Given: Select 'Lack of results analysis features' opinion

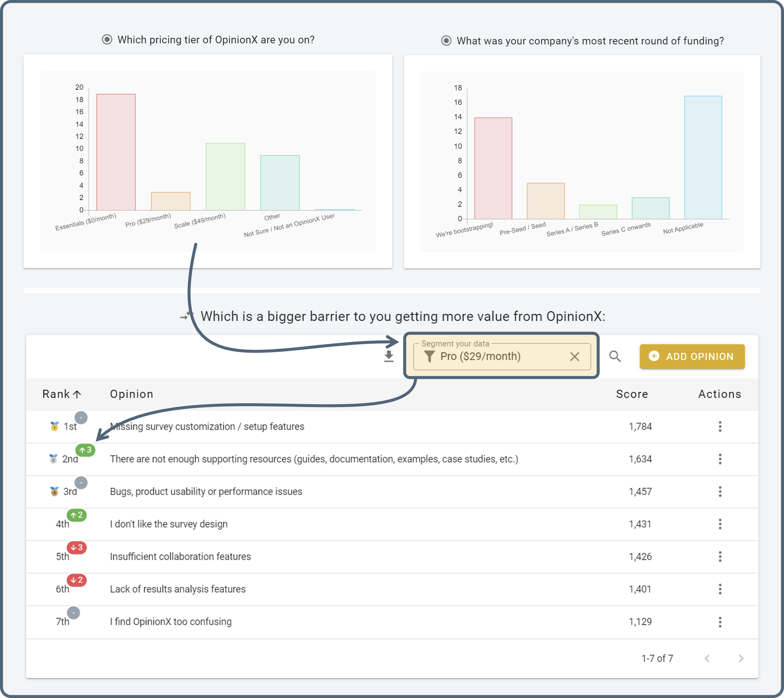Looking at the screenshot, I should pos(177,589).
